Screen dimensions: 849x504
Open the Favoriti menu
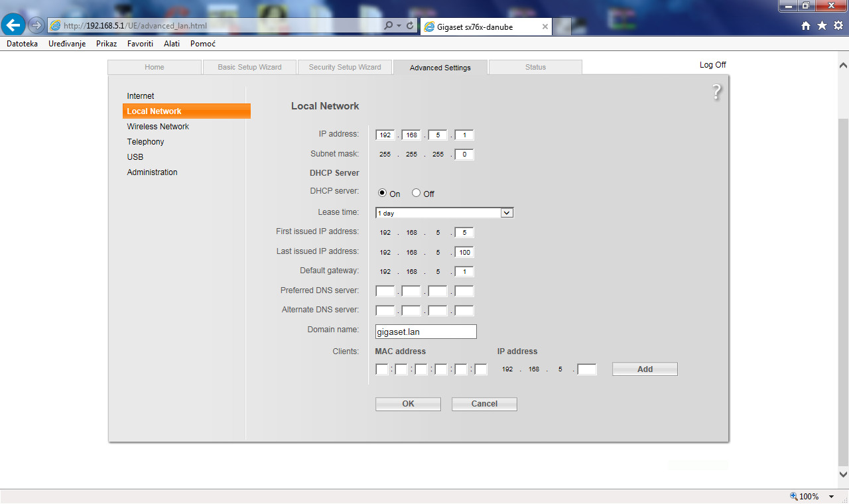click(140, 44)
